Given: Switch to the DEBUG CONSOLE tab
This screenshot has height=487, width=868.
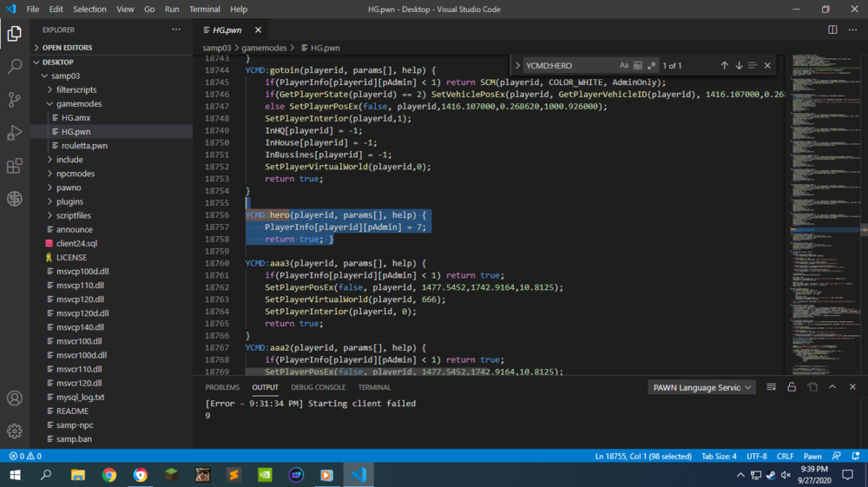Looking at the screenshot, I should coord(319,387).
